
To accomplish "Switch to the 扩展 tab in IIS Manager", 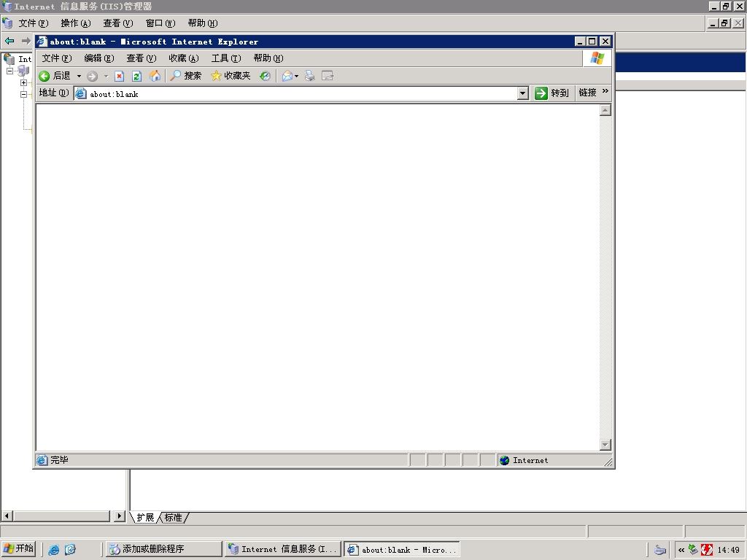I will pos(145,517).
